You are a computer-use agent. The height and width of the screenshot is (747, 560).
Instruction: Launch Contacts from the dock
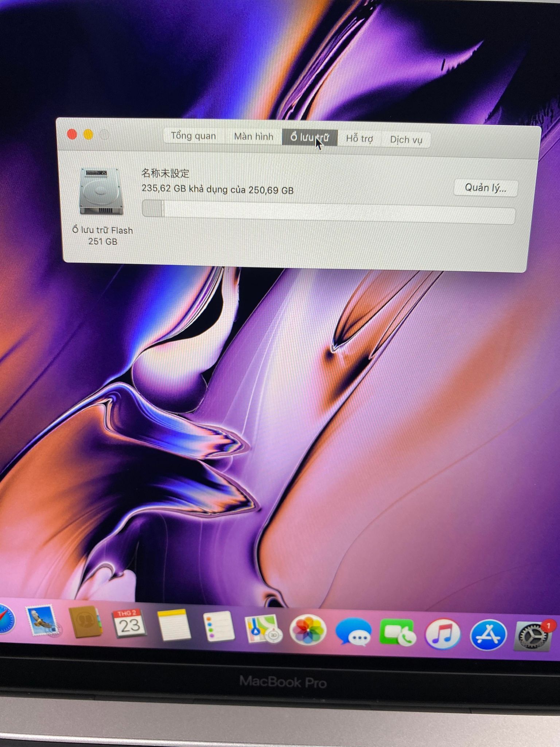[85, 622]
